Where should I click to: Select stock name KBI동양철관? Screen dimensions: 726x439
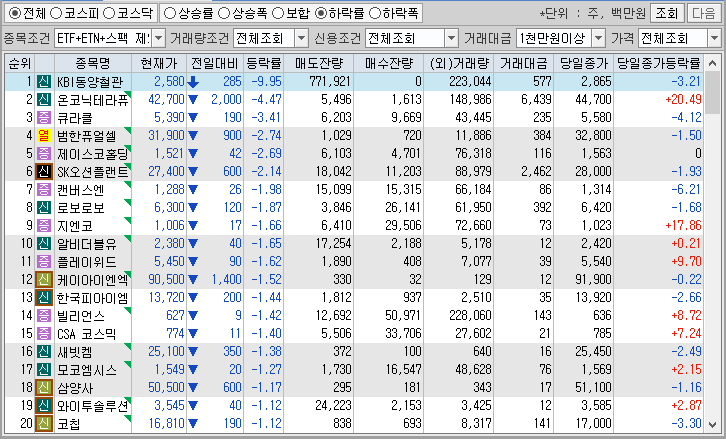pos(90,82)
